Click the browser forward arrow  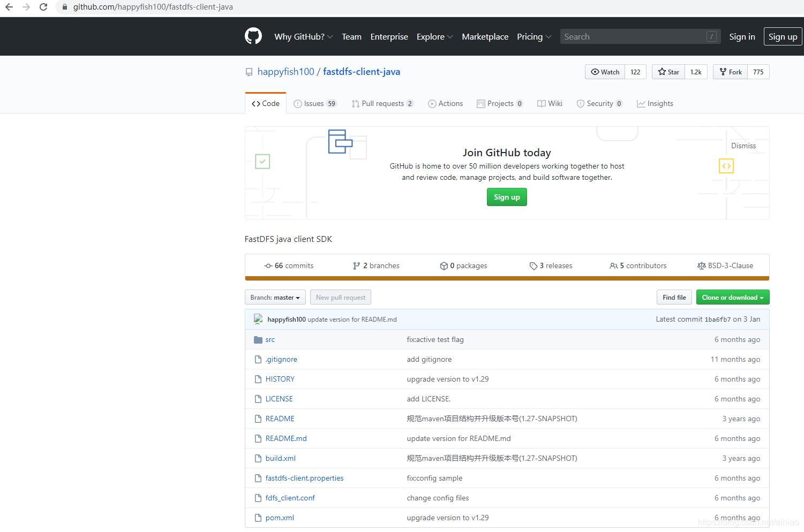click(x=26, y=7)
